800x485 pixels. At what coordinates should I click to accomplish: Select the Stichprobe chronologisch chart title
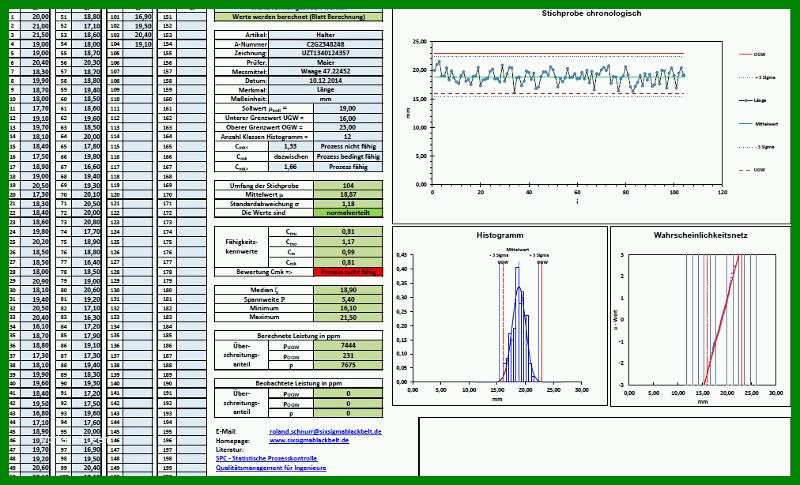pos(591,13)
